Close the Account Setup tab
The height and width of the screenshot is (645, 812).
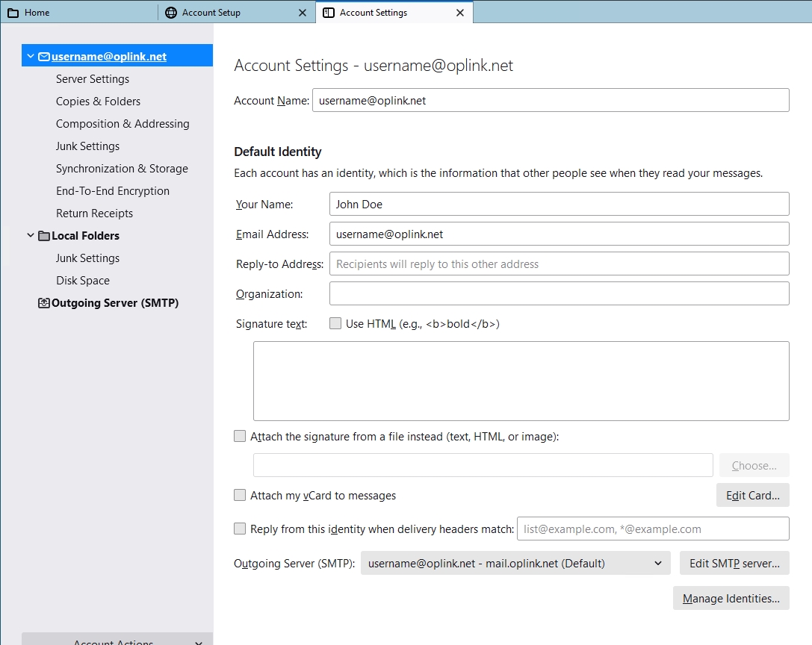coord(303,13)
